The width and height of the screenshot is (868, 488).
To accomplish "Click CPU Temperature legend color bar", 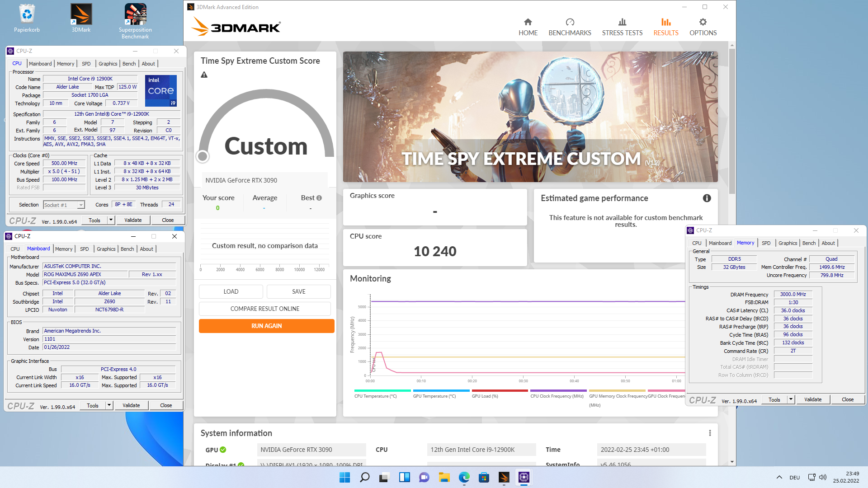I will [x=382, y=390].
